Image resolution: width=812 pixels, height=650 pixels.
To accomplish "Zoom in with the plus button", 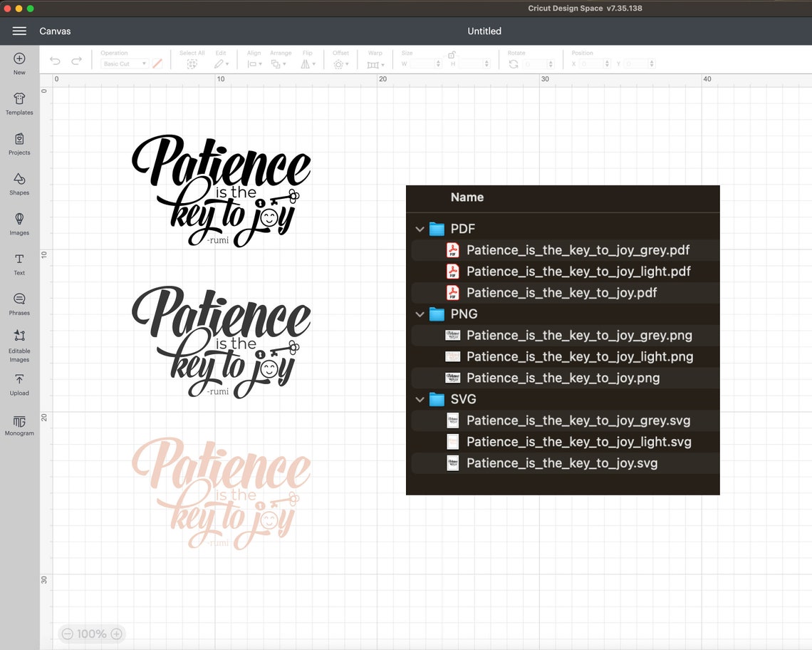I will coord(115,634).
